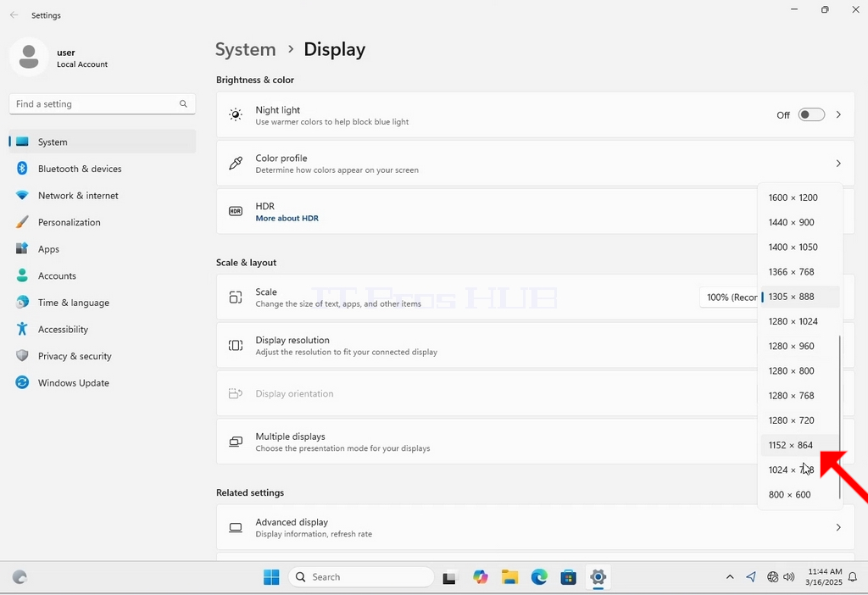Click the volume speaker tray icon
868x595 pixels.
[x=789, y=576]
